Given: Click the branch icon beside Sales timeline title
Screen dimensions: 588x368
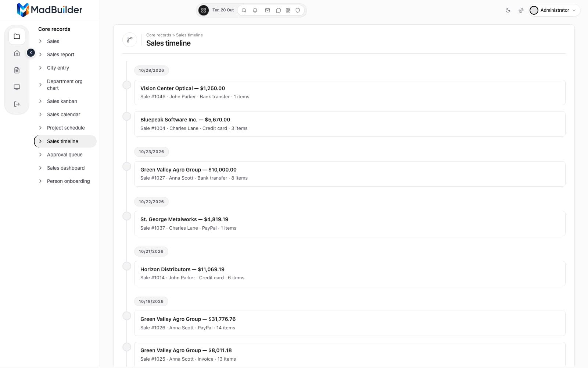Looking at the screenshot, I should (x=130, y=40).
